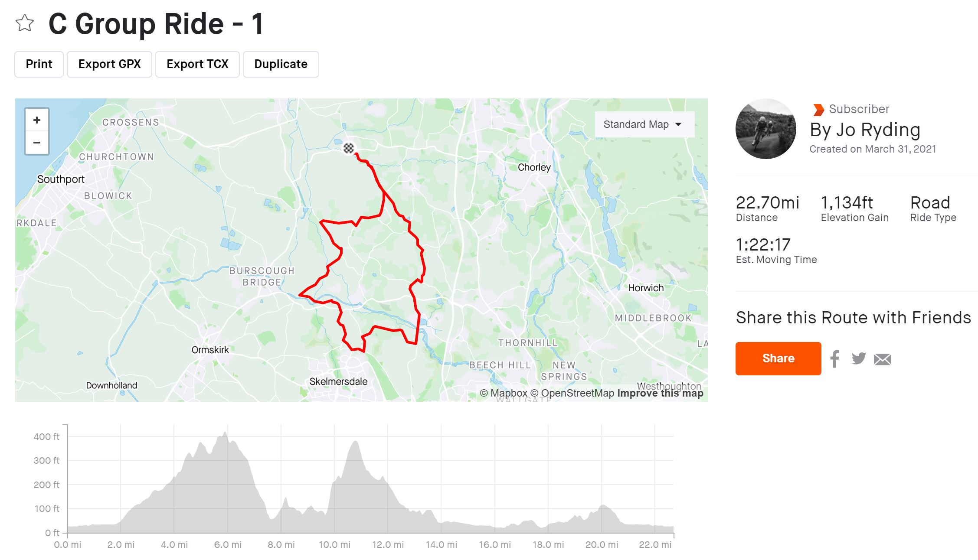Viewport: 978px width, 560px height.
Task: Zoom in on the map
Action: point(37,120)
